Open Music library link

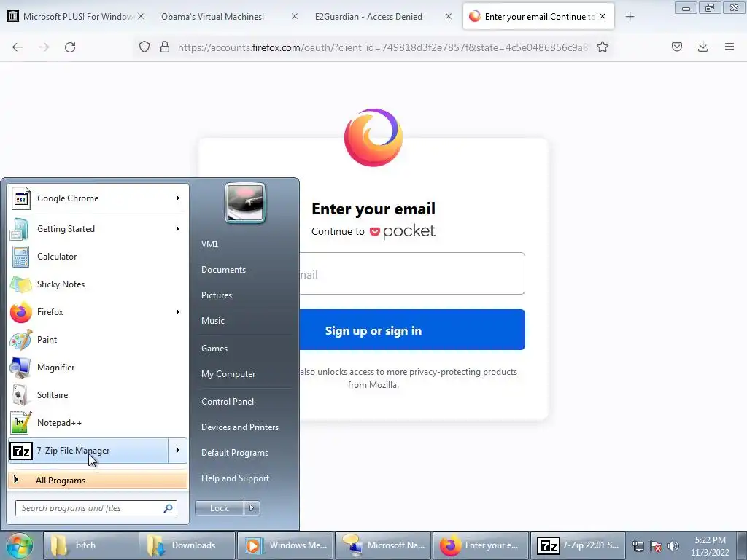pyautogui.click(x=212, y=321)
